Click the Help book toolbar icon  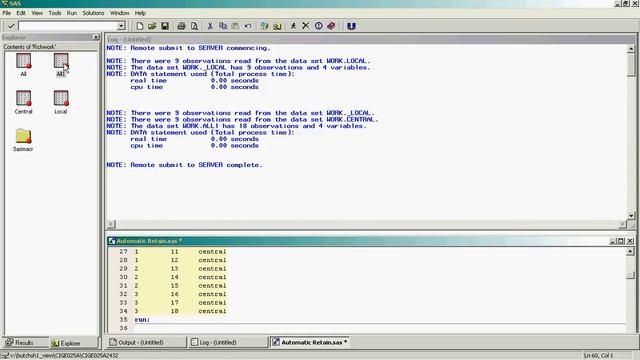click(331, 26)
